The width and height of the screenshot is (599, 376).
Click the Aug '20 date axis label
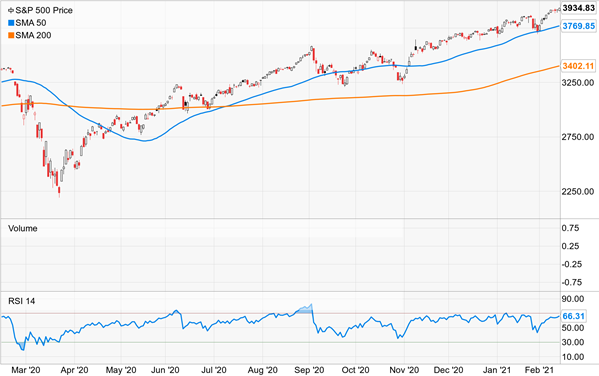point(263,370)
